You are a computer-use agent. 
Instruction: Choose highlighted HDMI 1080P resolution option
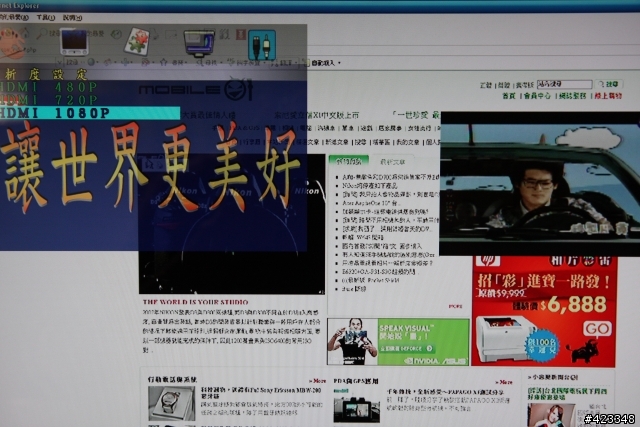click(x=90, y=113)
